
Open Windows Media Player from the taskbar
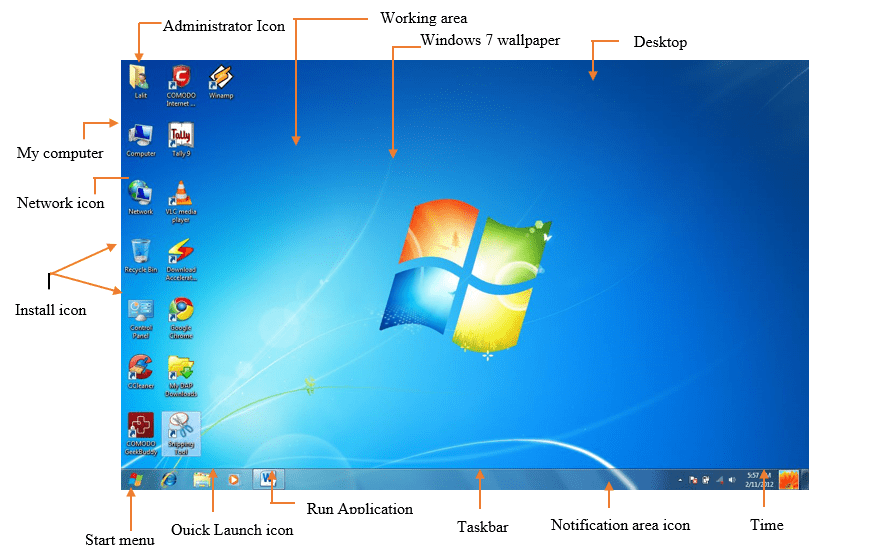tap(233, 480)
